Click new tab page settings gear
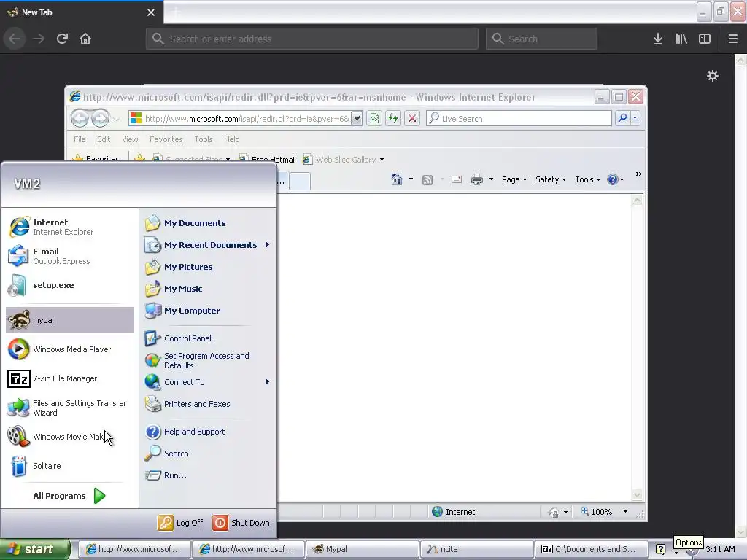The height and width of the screenshot is (560, 747). [713, 76]
